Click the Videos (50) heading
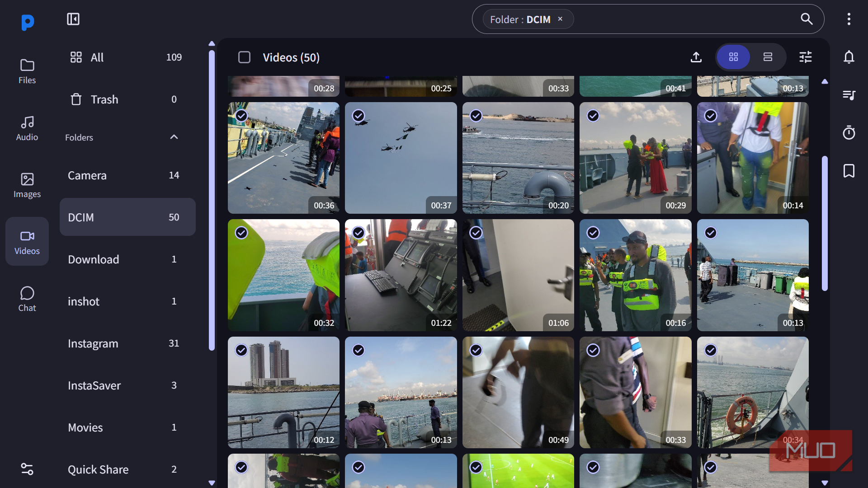Viewport: 868px width, 488px height. coord(291,57)
